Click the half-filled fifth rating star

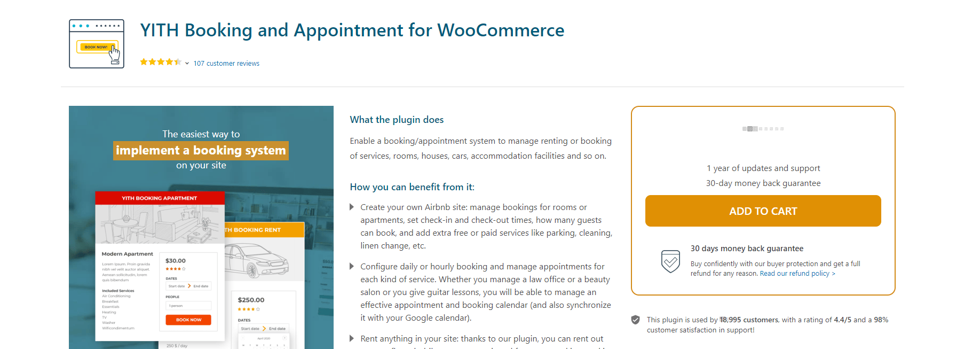click(x=176, y=62)
